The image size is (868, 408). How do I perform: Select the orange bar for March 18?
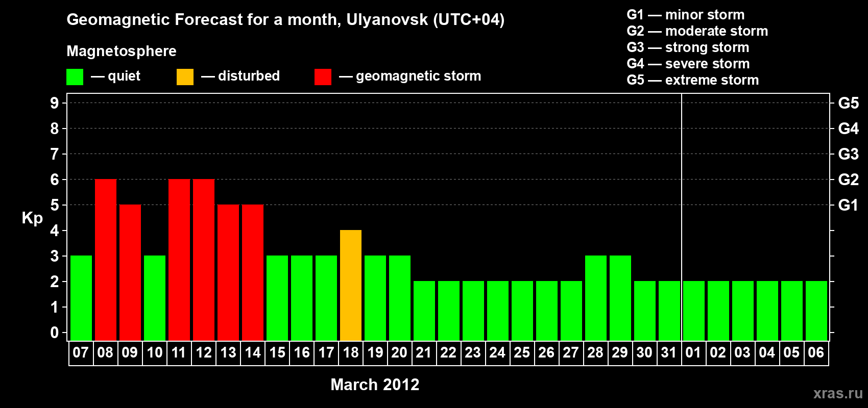click(351, 285)
